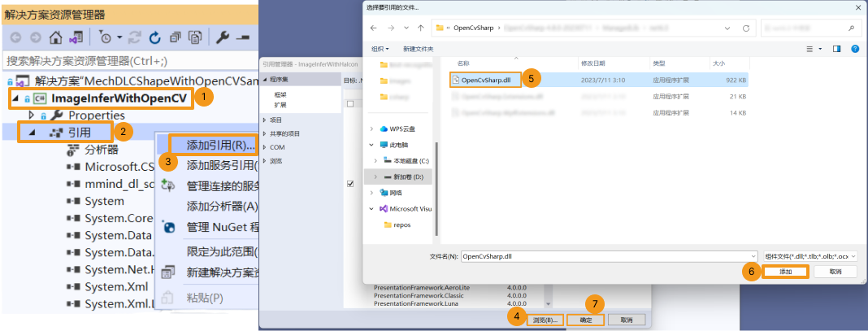This screenshot has width=868, height=331.
Task: Click the pending changes filter clock icon
Action: (105, 37)
